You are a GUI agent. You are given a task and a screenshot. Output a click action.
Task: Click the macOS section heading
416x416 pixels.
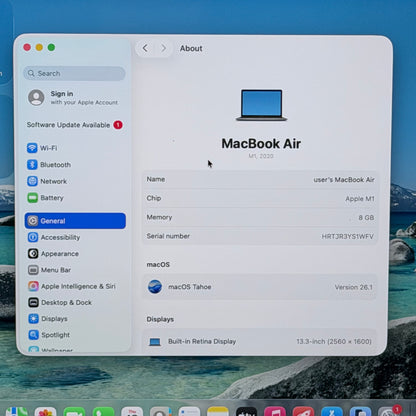(158, 264)
